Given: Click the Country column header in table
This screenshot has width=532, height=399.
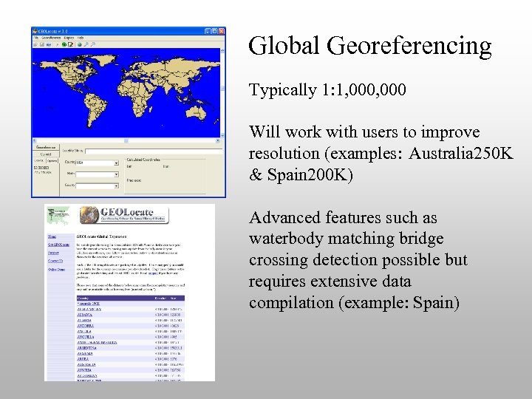Looking at the screenshot, I should click(83, 299).
